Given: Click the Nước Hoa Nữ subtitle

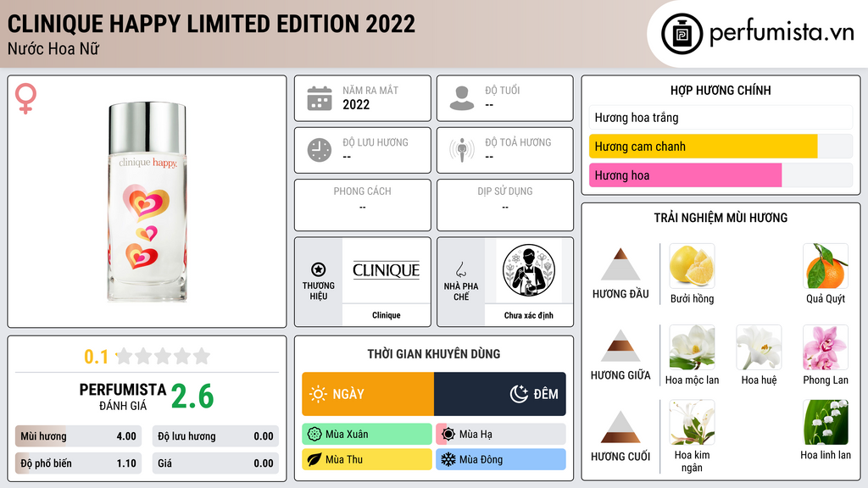Looking at the screenshot, I should (x=53, y=48).
